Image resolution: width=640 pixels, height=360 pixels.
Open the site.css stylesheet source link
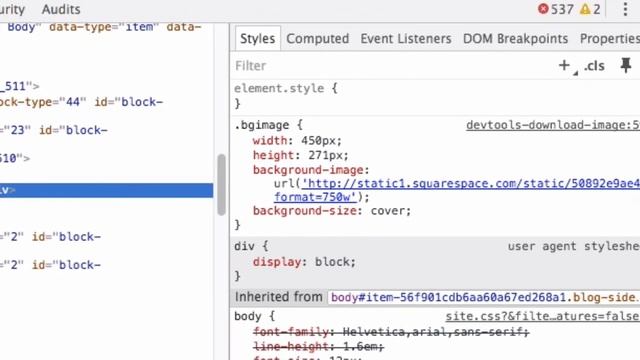tap(543, 316)
